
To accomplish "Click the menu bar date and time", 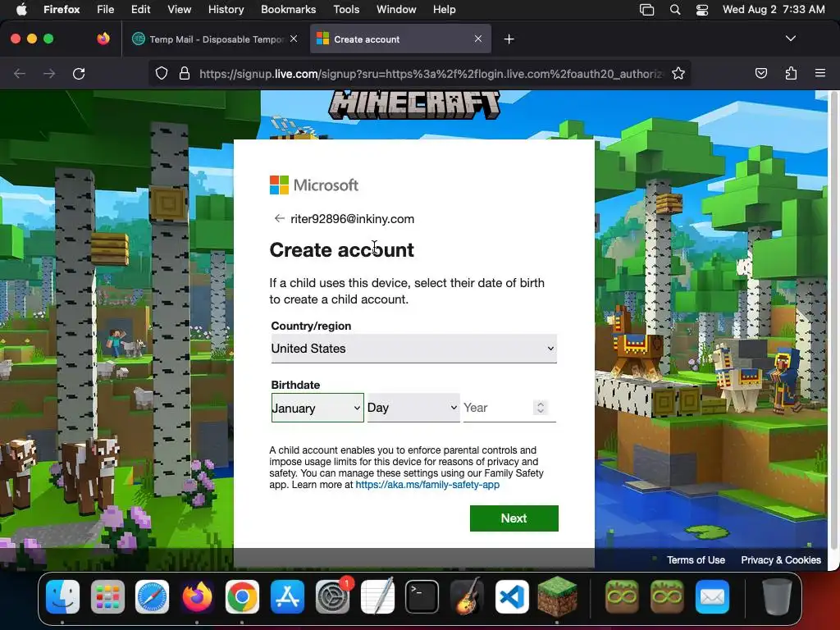I will (x=773, y=9).
